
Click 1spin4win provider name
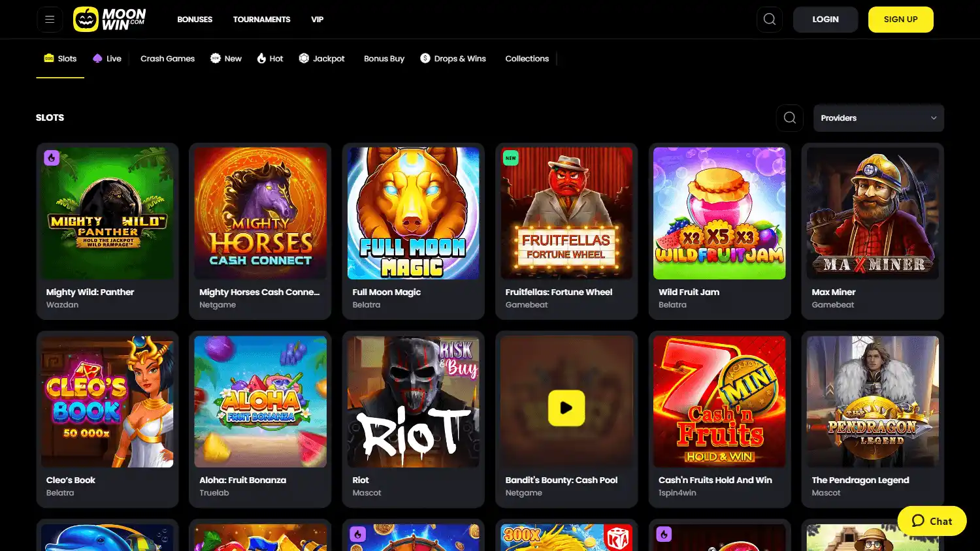click(677, 493)
